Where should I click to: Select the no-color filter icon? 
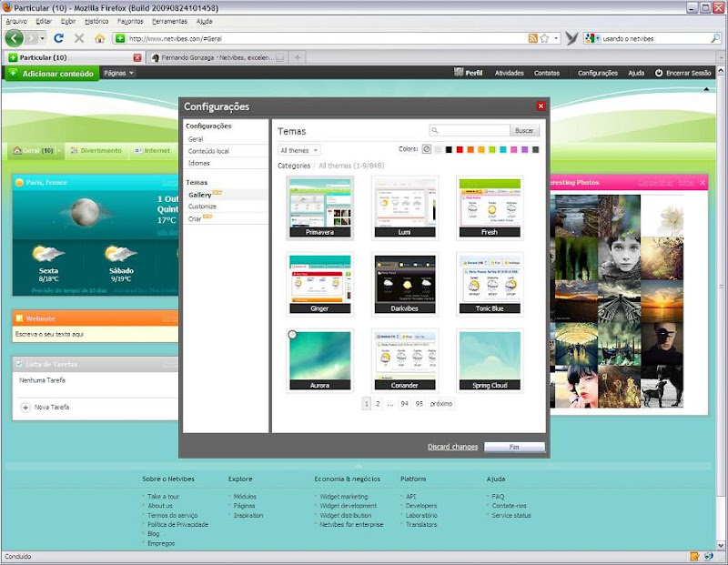coord(426,149)
